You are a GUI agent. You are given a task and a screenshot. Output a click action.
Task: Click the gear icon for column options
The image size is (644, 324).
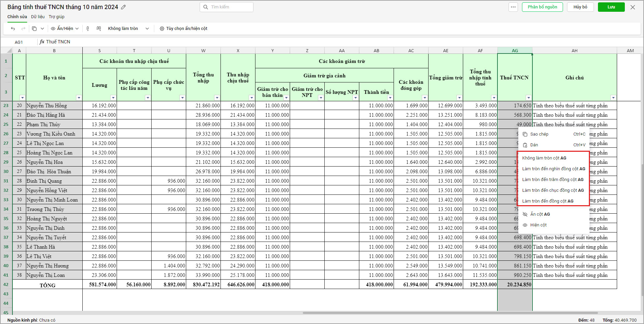tap(162, 29)
